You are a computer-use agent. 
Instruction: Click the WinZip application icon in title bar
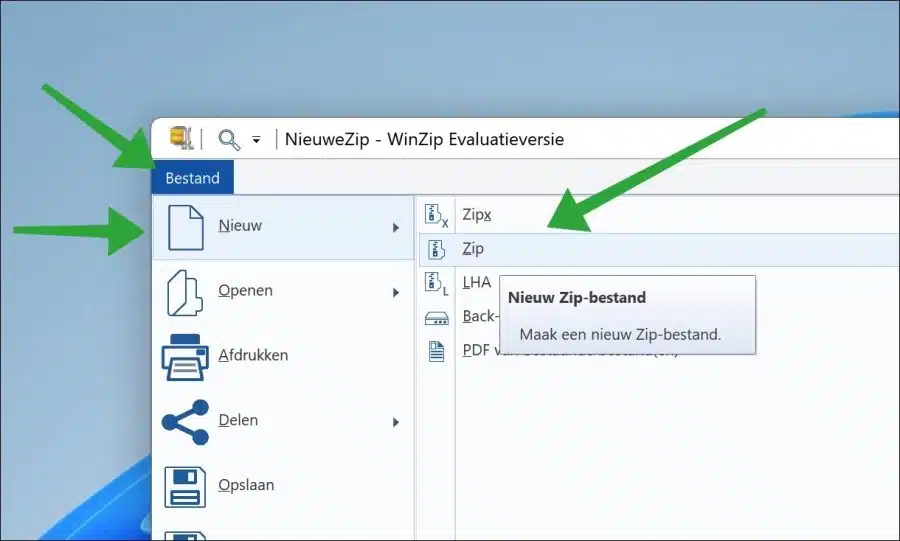181,138
